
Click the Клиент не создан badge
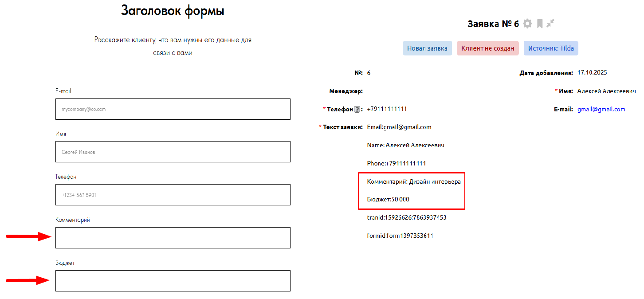(x=487, y=48)
